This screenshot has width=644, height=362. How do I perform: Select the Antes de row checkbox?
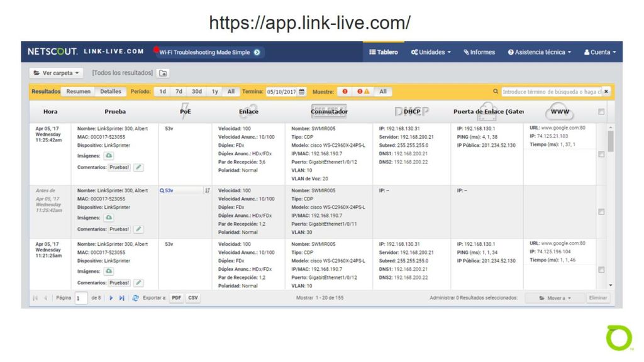[x=601, y=212]
